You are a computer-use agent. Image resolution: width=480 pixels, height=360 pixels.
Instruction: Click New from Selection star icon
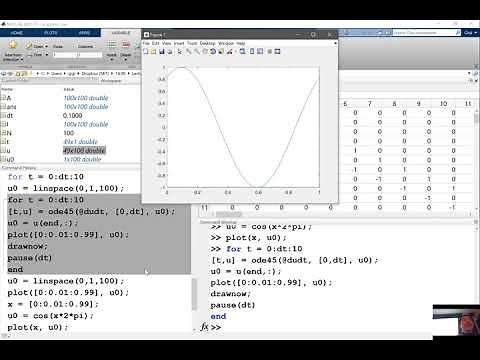coord(13,44)
